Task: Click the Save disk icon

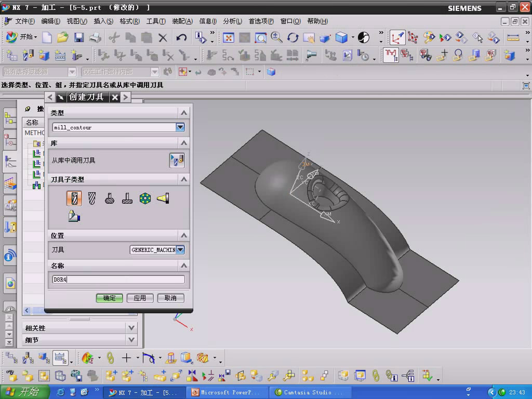Action: tap(79, 37)
